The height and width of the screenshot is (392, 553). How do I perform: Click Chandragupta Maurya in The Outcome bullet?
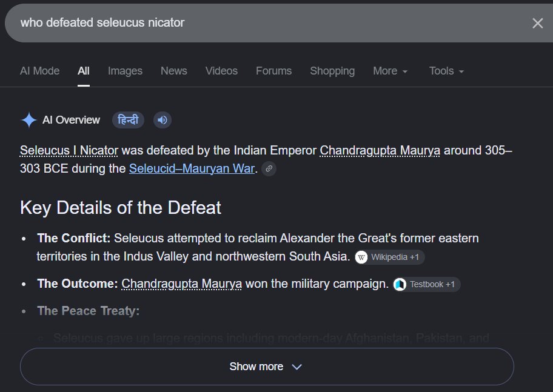pyautogui.click(x=182, y=284)
